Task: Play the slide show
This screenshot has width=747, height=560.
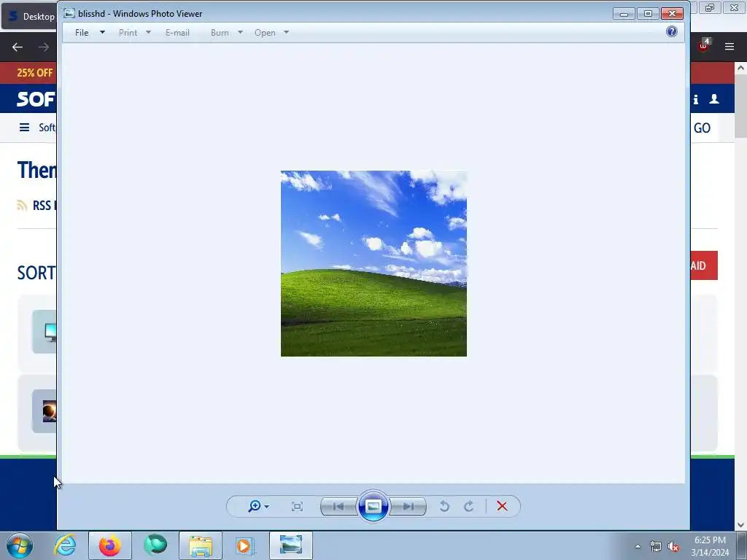Action: tap(373, 506)
